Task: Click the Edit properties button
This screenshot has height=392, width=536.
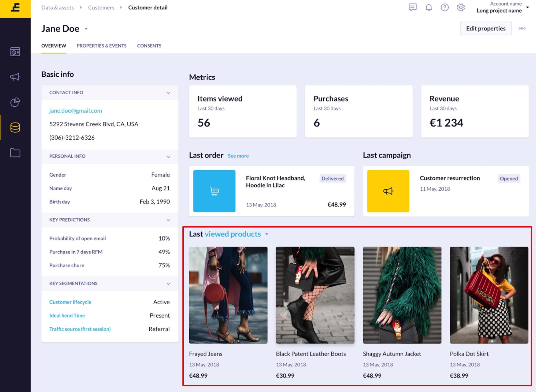Action: [x=486, y=28]
